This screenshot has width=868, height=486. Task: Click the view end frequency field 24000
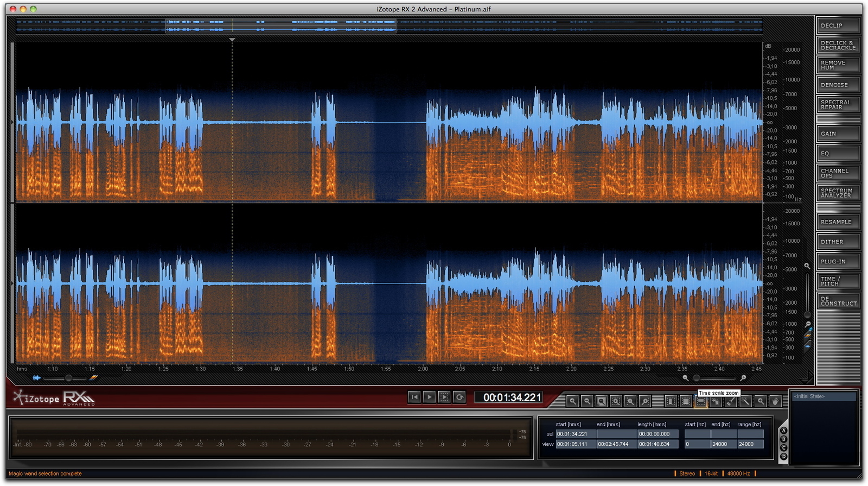[724, 444]
